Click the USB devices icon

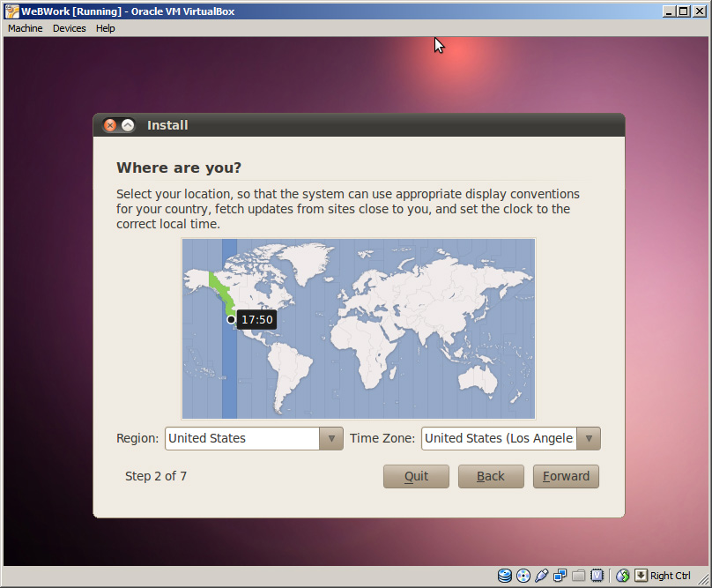[x=541, y=576]
